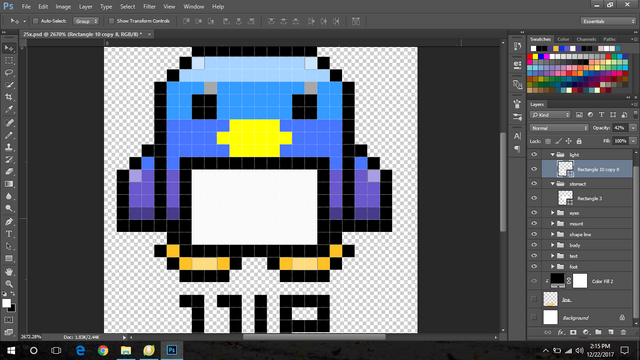Open the Windows Start menu
Image resolution: width=640 pixels, height=360 pixels.
click(11, 350)
